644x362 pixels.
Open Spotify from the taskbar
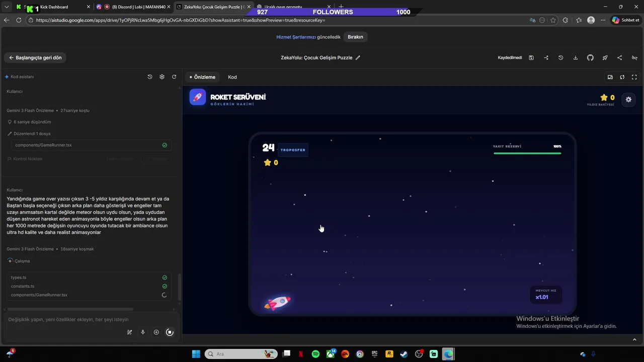pos(315,354)
